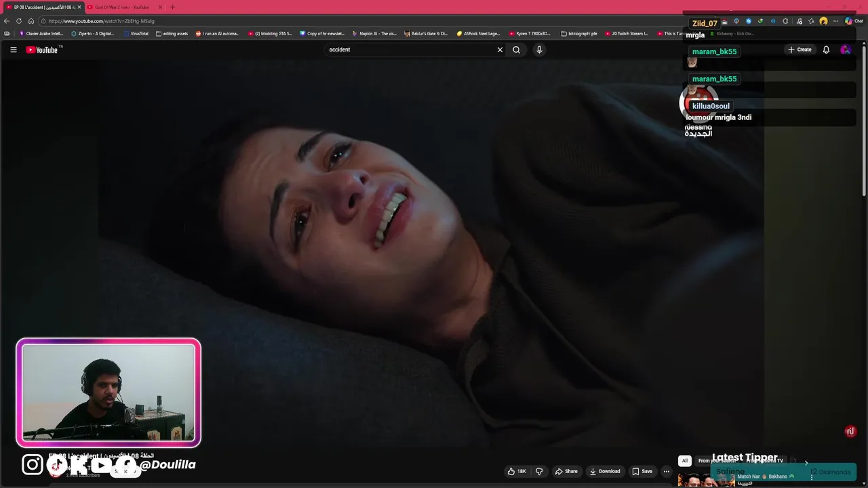The height and width of the screenshot is (488, 868).
Task: Open 'editing assets' bookmark folder
Action: (172, 33)
